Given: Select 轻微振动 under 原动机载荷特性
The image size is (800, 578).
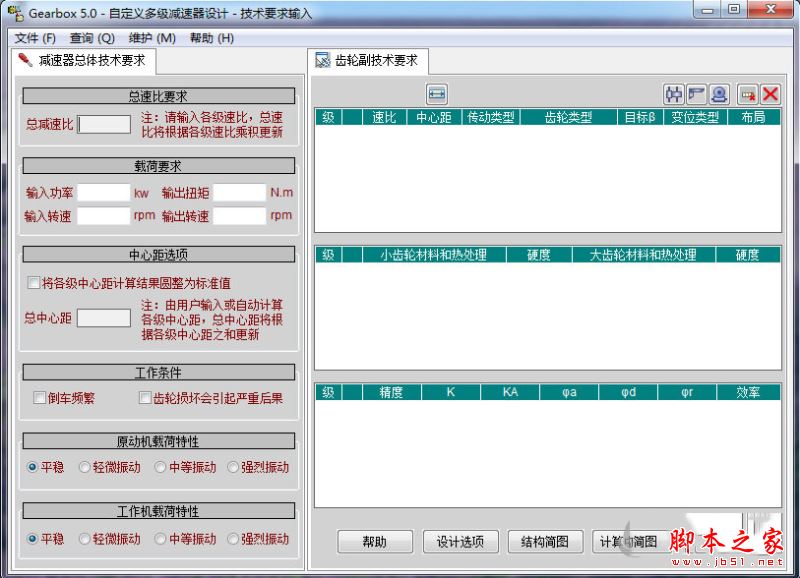Looking at the screenshot, I should click(85, 467).
